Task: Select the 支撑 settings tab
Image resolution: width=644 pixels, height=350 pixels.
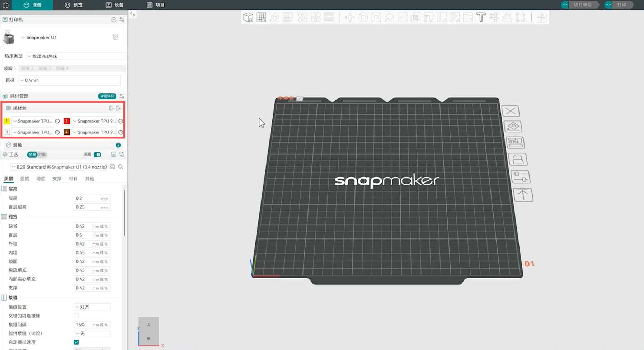Action: [x=57, y=179]
